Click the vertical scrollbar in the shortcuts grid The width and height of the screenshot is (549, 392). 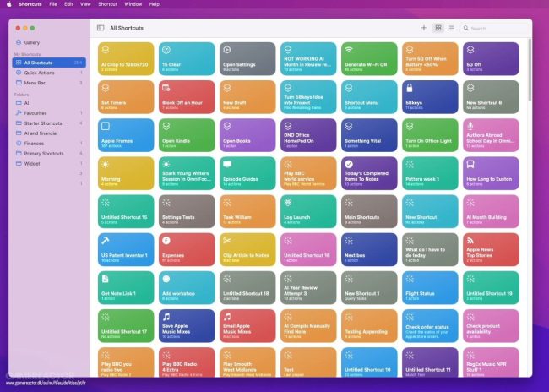pos(530,70)
